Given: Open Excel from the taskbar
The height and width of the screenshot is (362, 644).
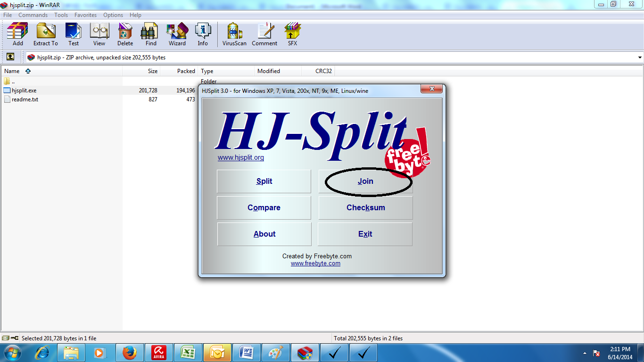Looking at the screenshot, I should 188,353.
